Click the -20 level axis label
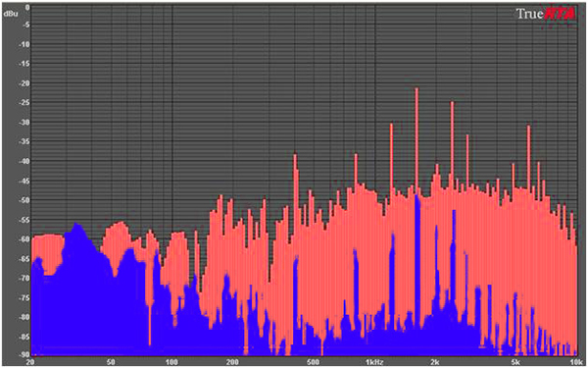Screen dimensions: 588x368 point(24,83)
